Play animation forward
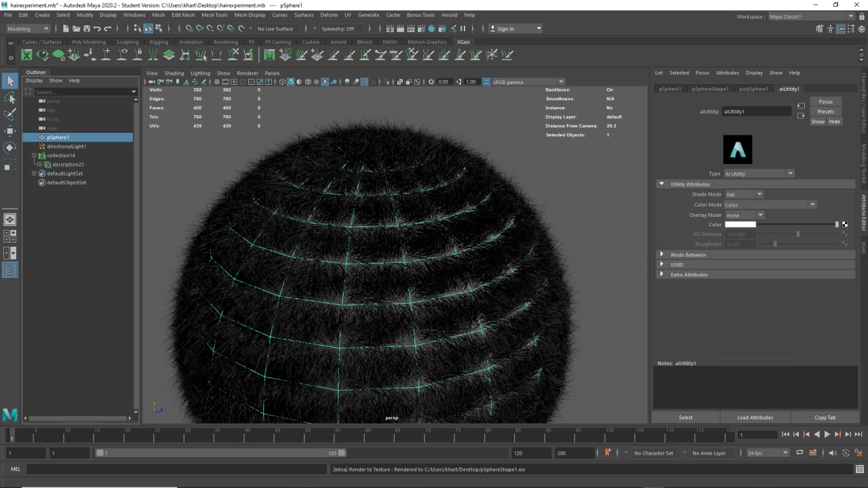The width and height of the screenshot is (868, 488). (827, 434)
